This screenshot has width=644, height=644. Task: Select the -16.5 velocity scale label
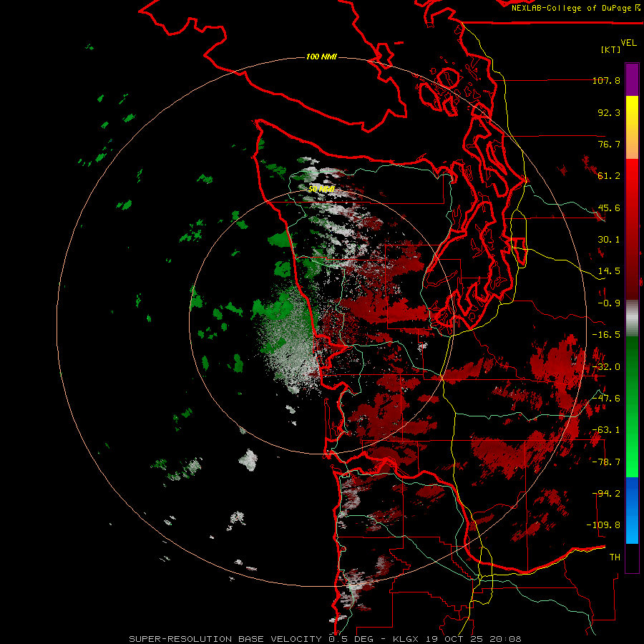click(x=606, y=335)
